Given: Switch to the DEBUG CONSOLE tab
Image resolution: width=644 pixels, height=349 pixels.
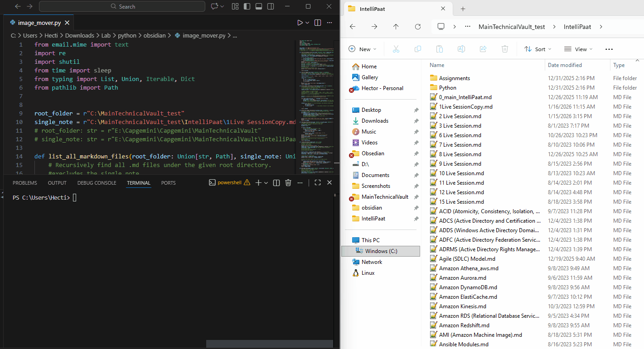Looking at the screenshot, I should coord(97,183).
